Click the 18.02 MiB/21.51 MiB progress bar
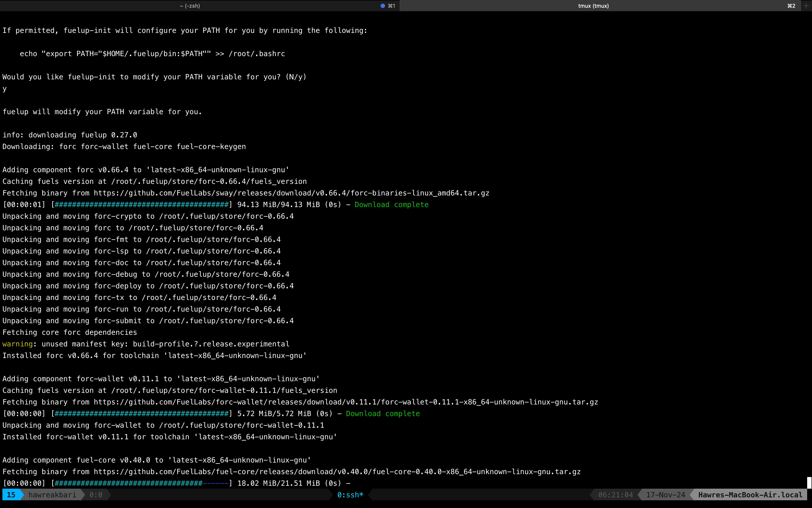The width and height of the screenshot is (812, 508). tap(142, 483)
